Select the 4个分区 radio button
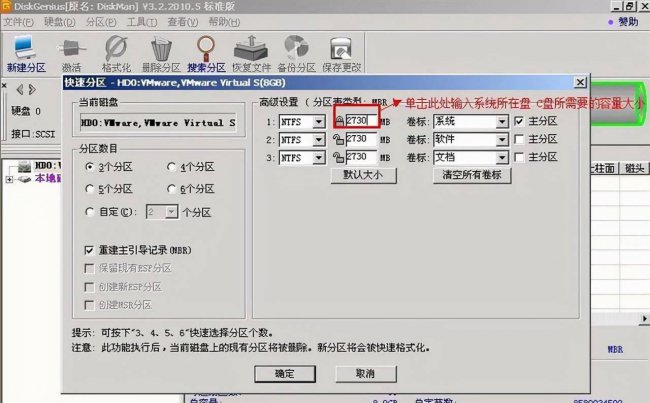Screen dimensions: 650x403 (x=171, y=167)
